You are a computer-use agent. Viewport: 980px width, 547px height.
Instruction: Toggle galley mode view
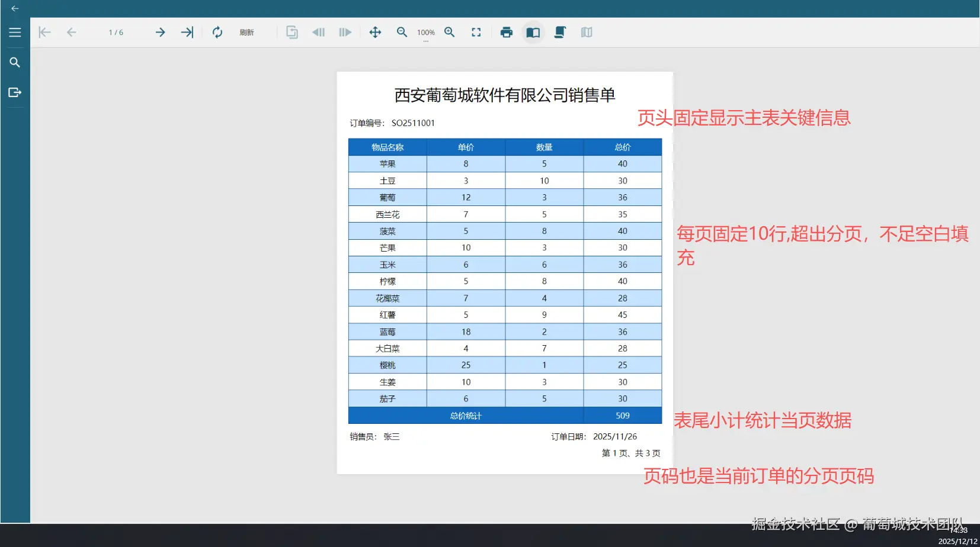coord(587,33)
